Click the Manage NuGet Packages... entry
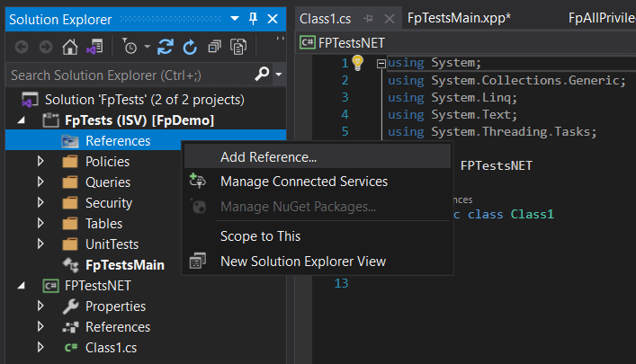The width and height of the screenshot is (636, 364). (x=318, y=207)
